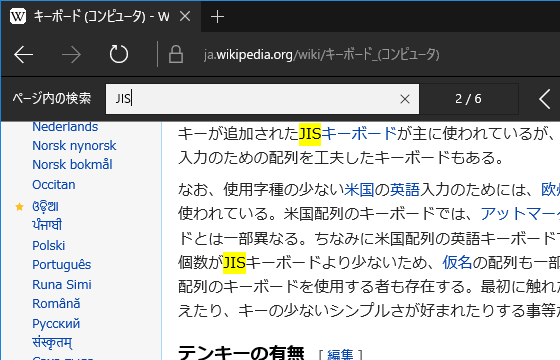Select the キーボード (コンピュータ) tab

click(101, 16)
